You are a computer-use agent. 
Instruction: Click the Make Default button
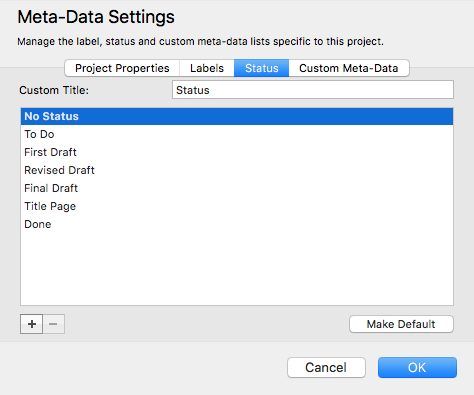coord(401,324)
